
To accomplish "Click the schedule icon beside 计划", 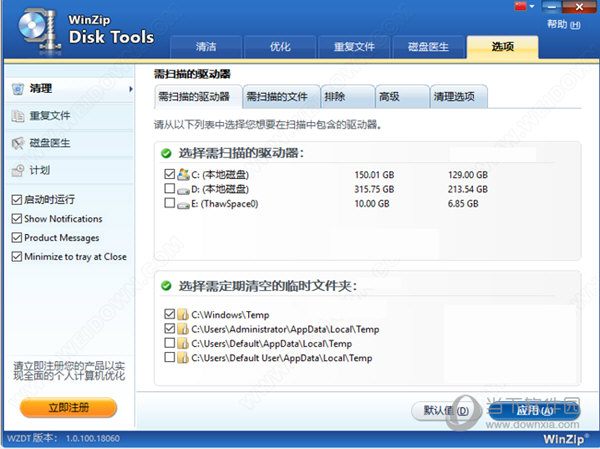I will click(x=18, y=170).
